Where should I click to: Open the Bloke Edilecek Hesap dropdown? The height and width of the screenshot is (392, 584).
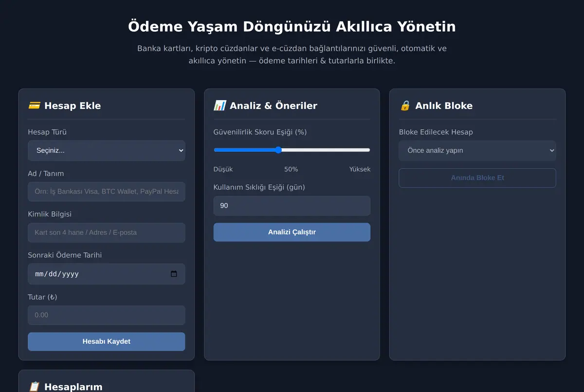[x=477, y=150]
